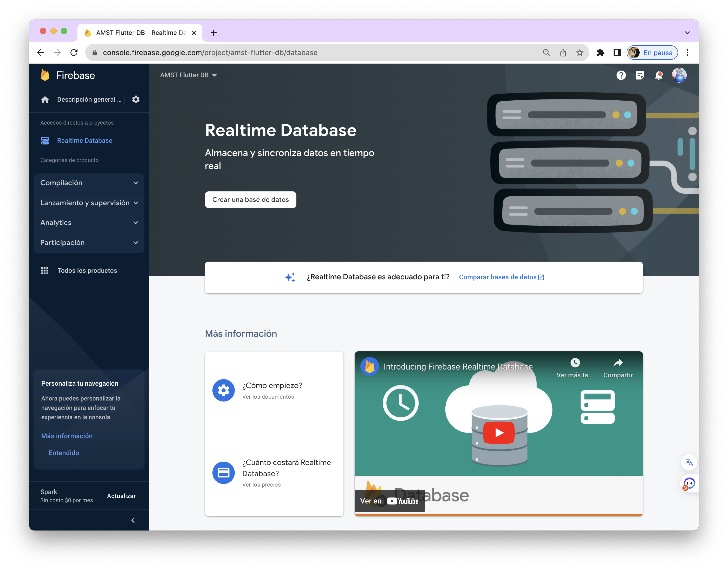
Task: Click the grid icon for Todos los productos
Action: click(x=45, y=271)
